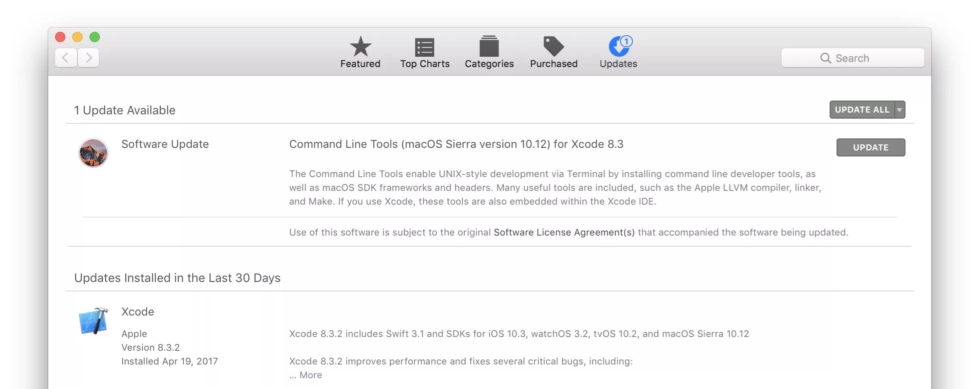Open the Purchased tag icon
Viewport: 980px width, 389px height.
pyautogui.click(x=554, y=46)
